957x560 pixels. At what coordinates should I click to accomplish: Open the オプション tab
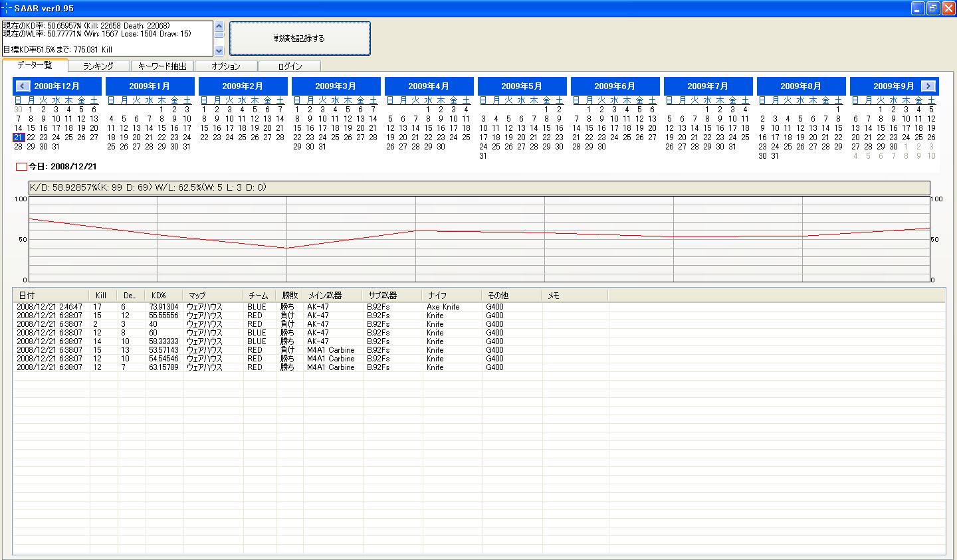(226, 66)
